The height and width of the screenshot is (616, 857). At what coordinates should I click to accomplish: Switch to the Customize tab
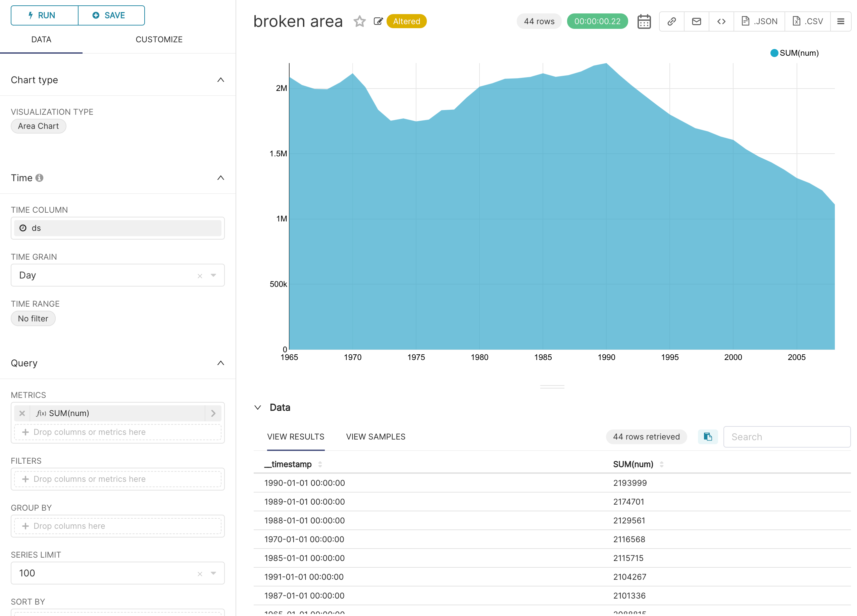(159, 39)
